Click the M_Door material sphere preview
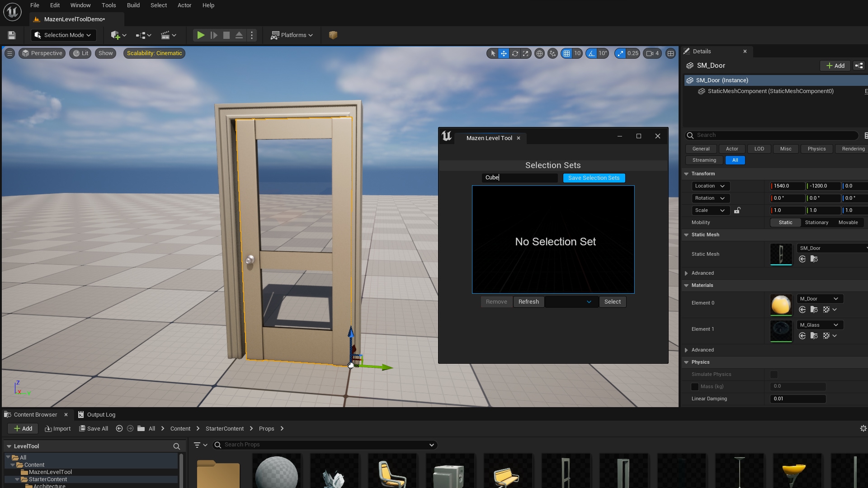The image size is (868, 488). point(781,305)
